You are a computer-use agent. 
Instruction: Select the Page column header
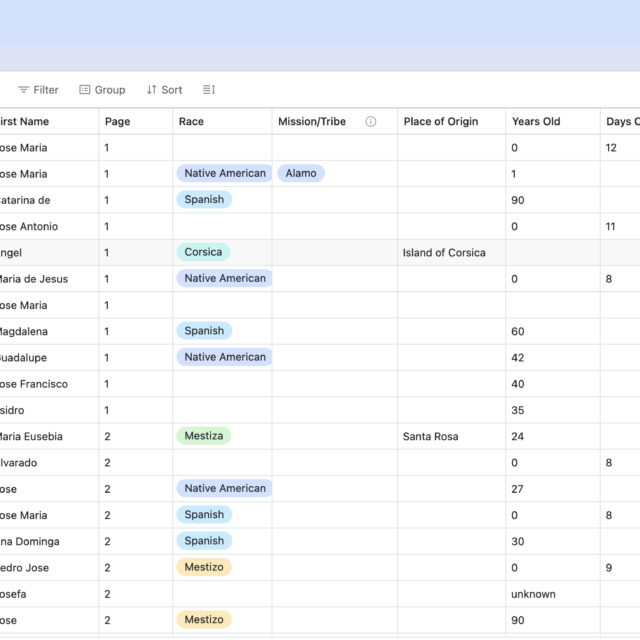(136, 122)
